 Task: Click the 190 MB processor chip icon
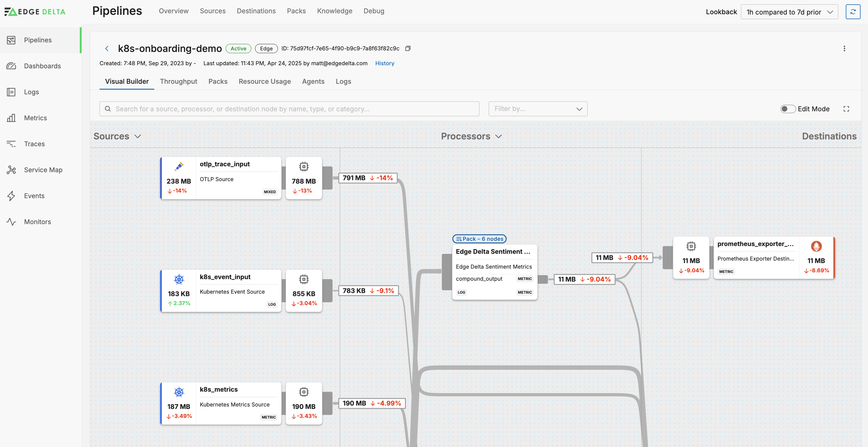304,392
